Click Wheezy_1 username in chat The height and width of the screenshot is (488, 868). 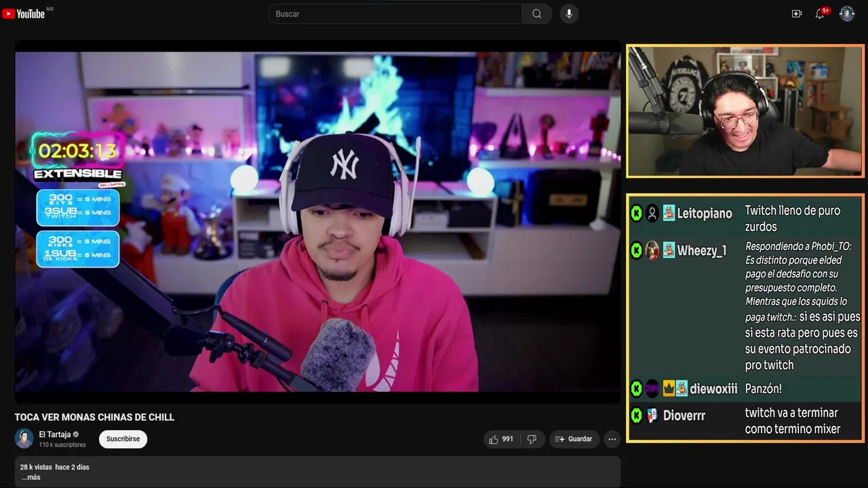coord(702,251)
